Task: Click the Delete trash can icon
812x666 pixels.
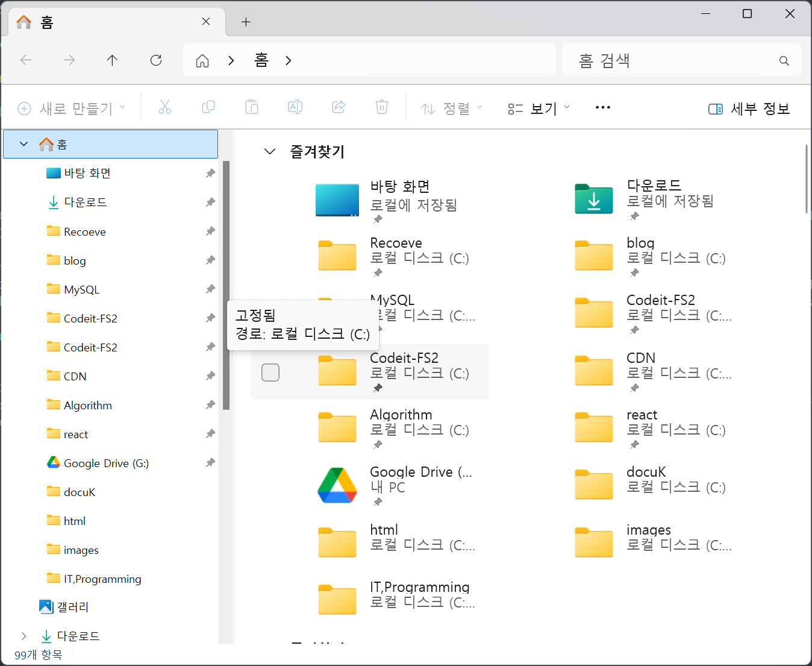Action: (382, 108)
